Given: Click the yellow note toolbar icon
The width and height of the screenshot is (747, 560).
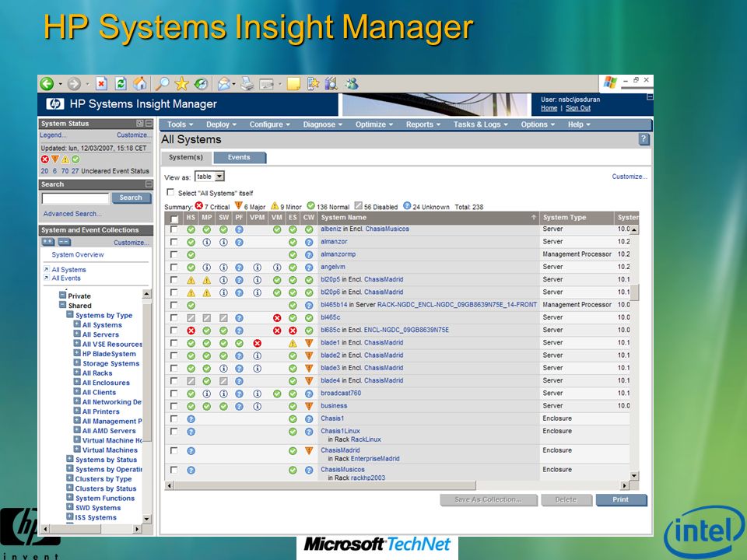Looking at the screenshot, I should (293, 84).
